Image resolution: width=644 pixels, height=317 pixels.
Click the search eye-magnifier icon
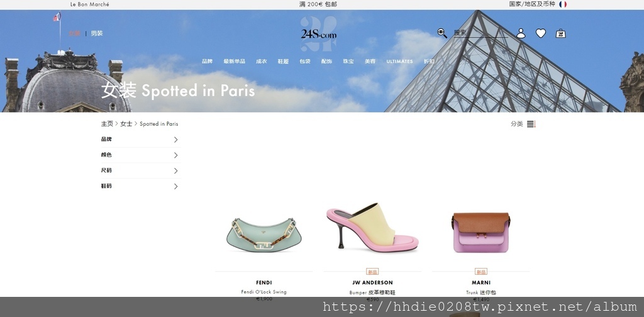pyautogui.click(x=442, y=33)
